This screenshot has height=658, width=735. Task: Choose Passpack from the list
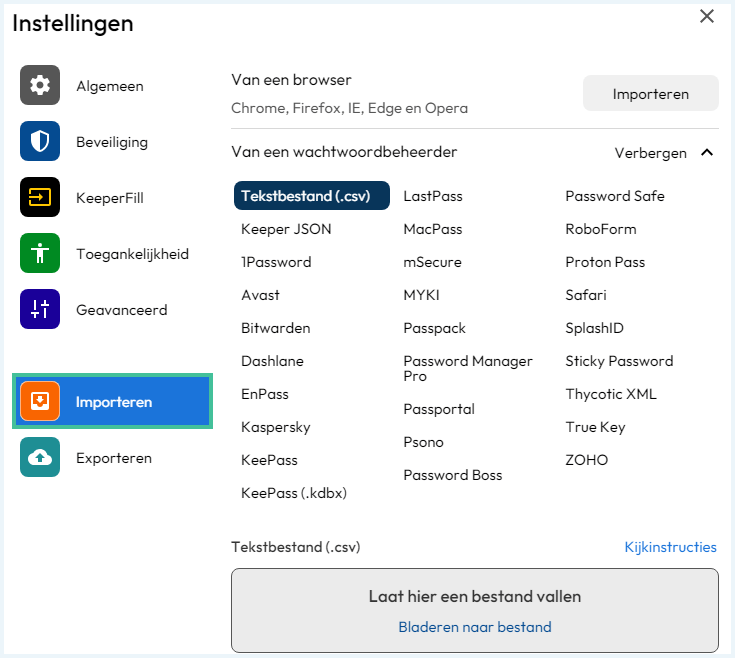[x=435, y=329]
